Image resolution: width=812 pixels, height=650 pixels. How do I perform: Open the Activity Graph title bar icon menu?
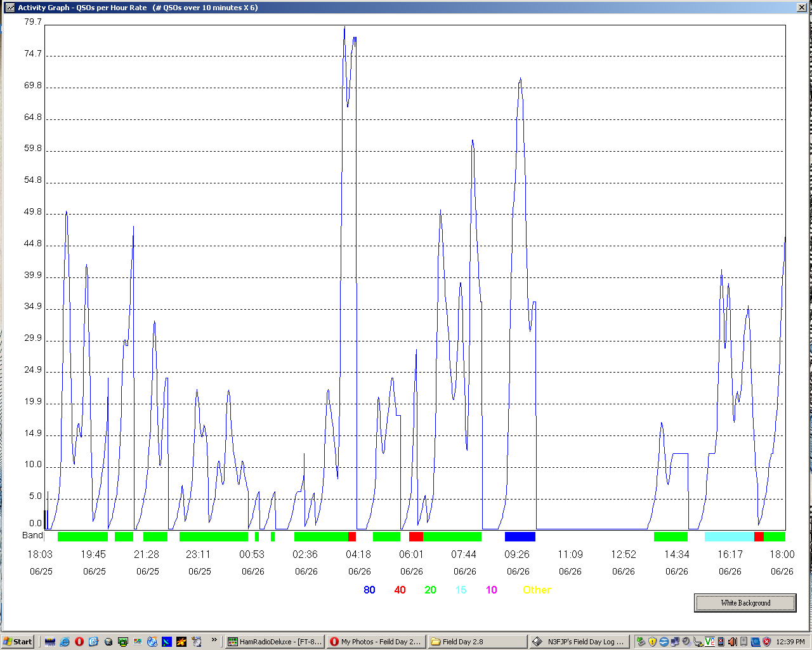point(10,8)
